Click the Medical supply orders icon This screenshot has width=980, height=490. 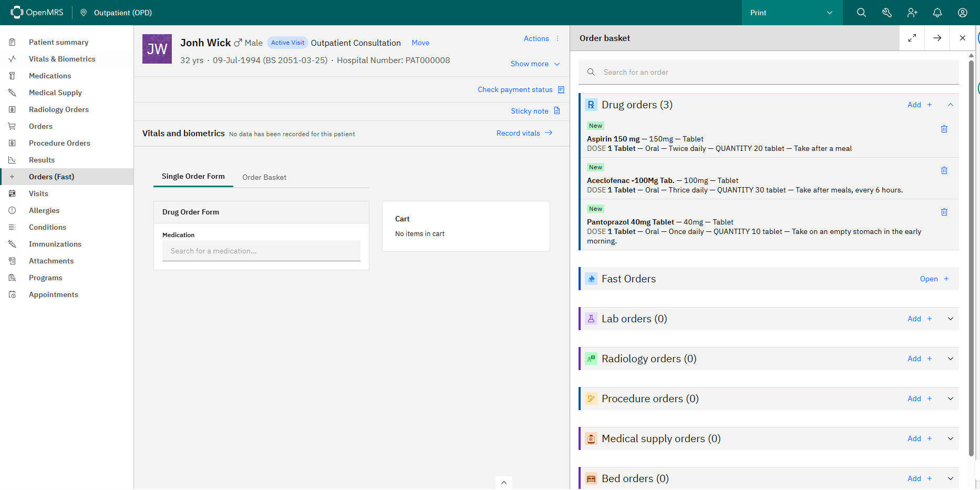(591, 438)
